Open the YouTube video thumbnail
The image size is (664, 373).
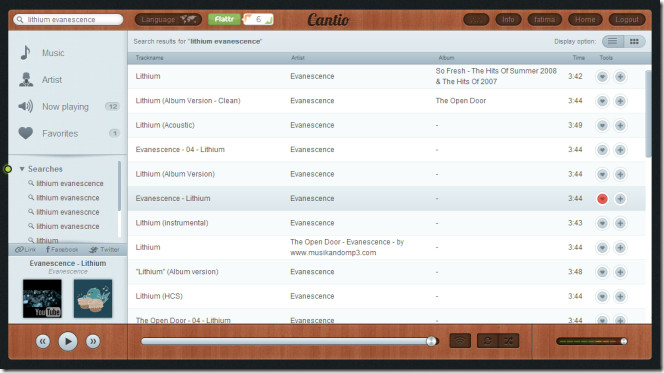point(42,298)
